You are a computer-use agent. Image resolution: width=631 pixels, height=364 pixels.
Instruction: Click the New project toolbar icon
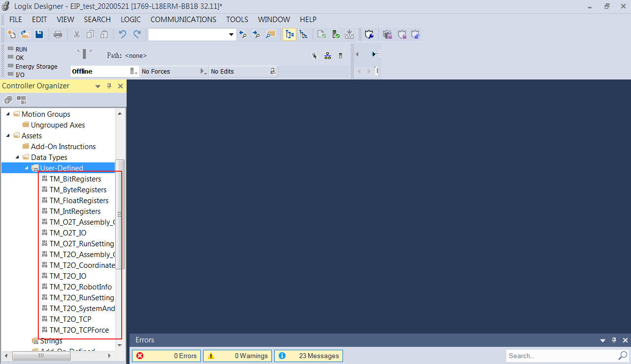point(12,34)
